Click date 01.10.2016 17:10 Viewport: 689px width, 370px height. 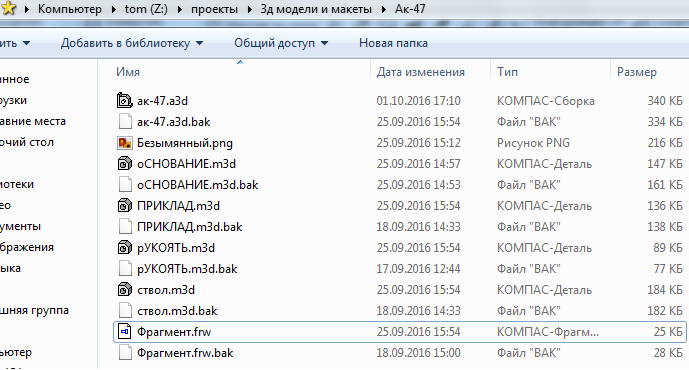pos(418,101)
